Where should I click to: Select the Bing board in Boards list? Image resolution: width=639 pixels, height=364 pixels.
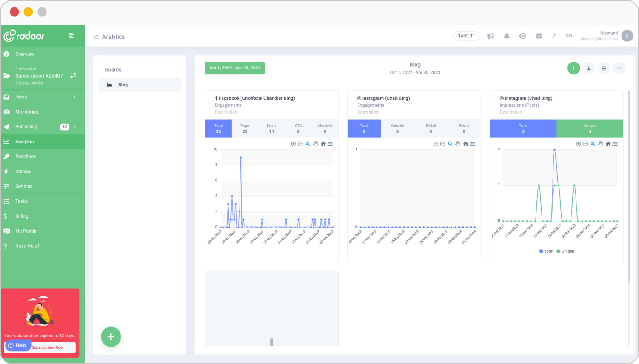(x=139, y=85)
